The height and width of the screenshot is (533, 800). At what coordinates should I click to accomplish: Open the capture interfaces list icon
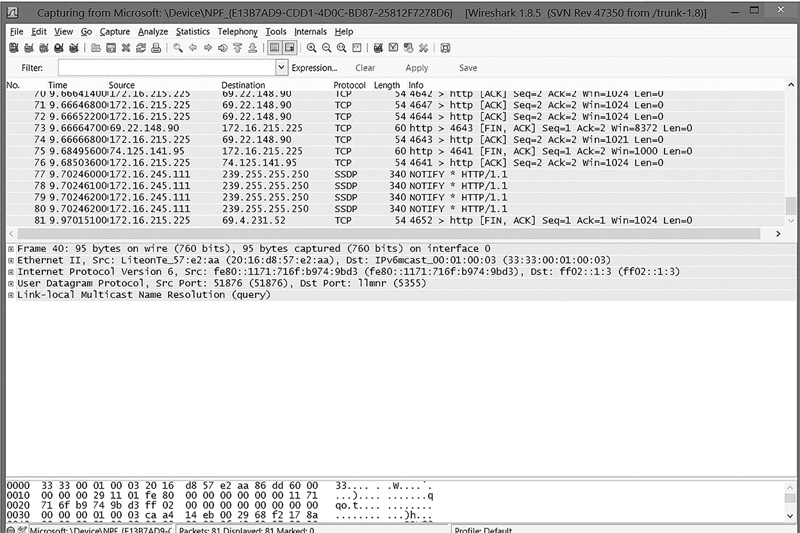14,48
